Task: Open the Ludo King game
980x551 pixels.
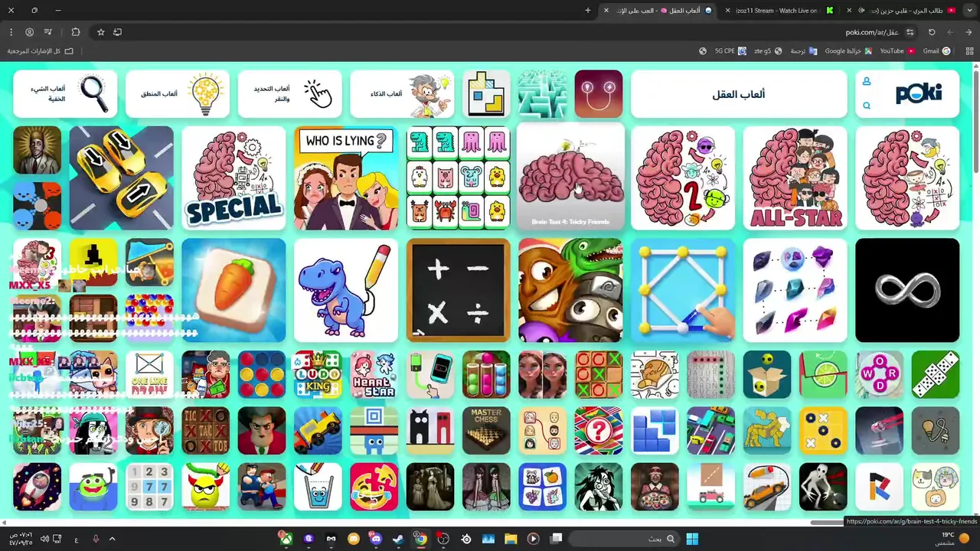Action: point(318,374)
